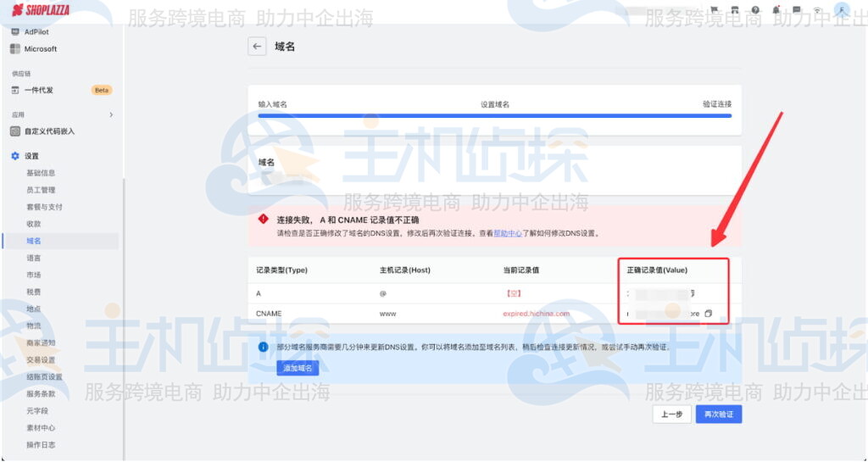Click the 验证连接 step label
Screen dimensions: 868x462
(717, 104)
